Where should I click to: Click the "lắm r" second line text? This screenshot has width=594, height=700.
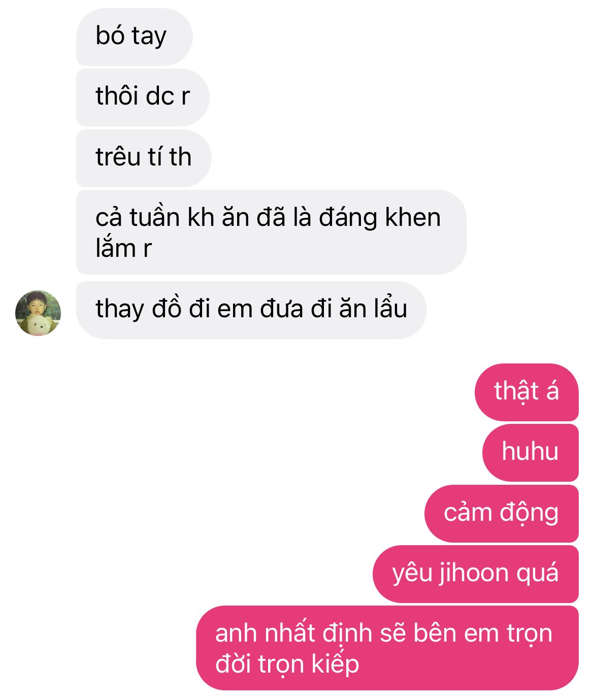pyautogui.click(x=123, y=248)
